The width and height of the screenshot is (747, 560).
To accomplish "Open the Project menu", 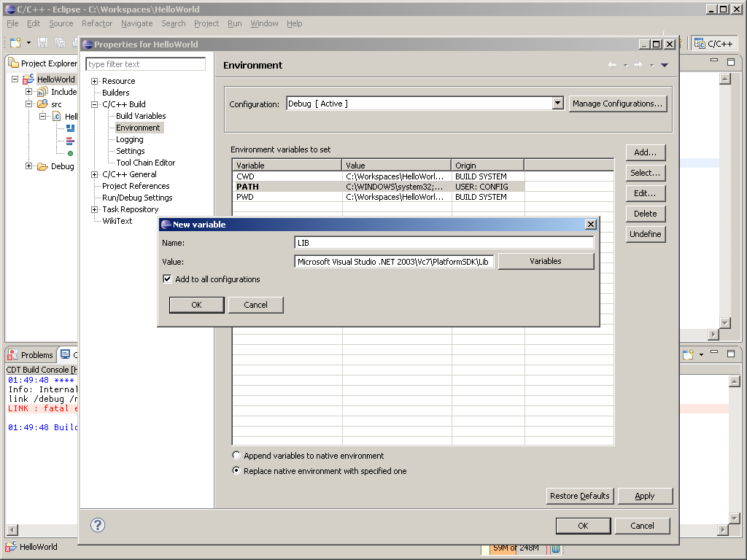I will (206, 23).
